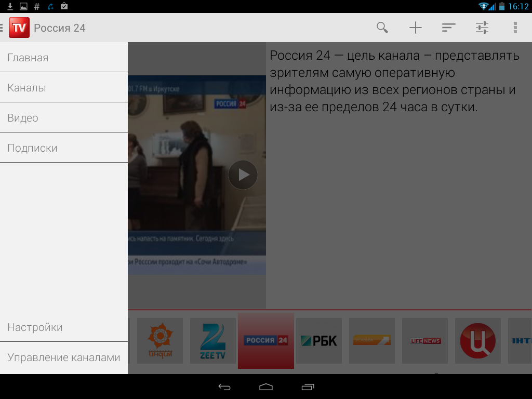This screenshot has width=532, height=399.
Task: Select the РБК channel logo
Action: point(319,341)
